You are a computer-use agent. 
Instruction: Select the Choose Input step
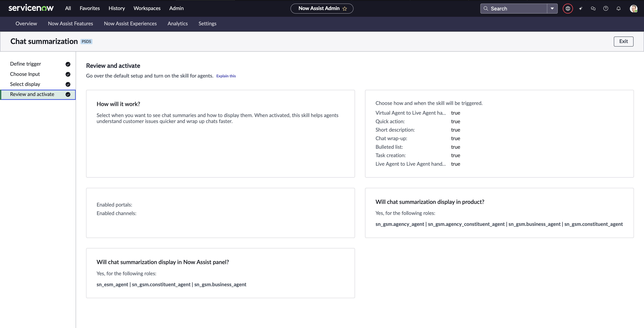pos(38,74)
